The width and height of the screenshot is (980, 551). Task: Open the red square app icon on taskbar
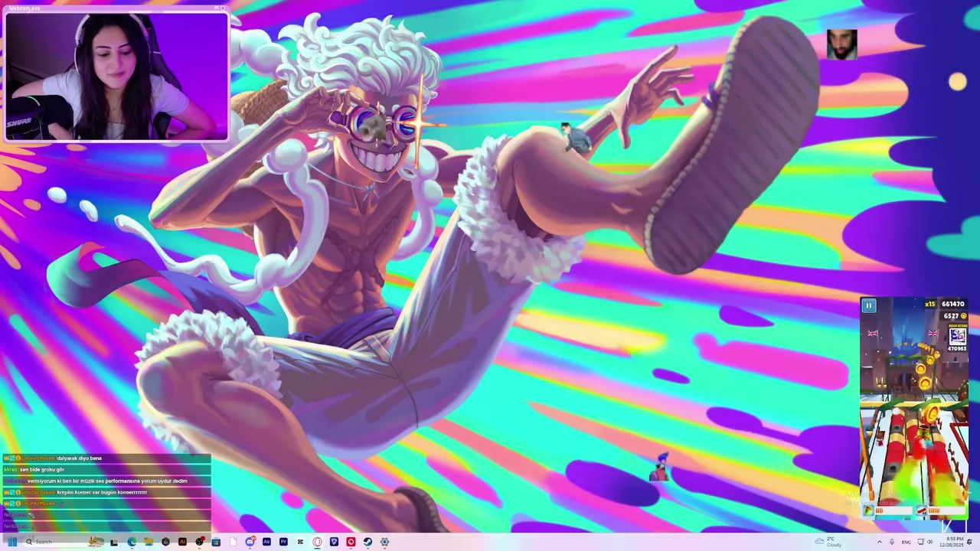351,542
